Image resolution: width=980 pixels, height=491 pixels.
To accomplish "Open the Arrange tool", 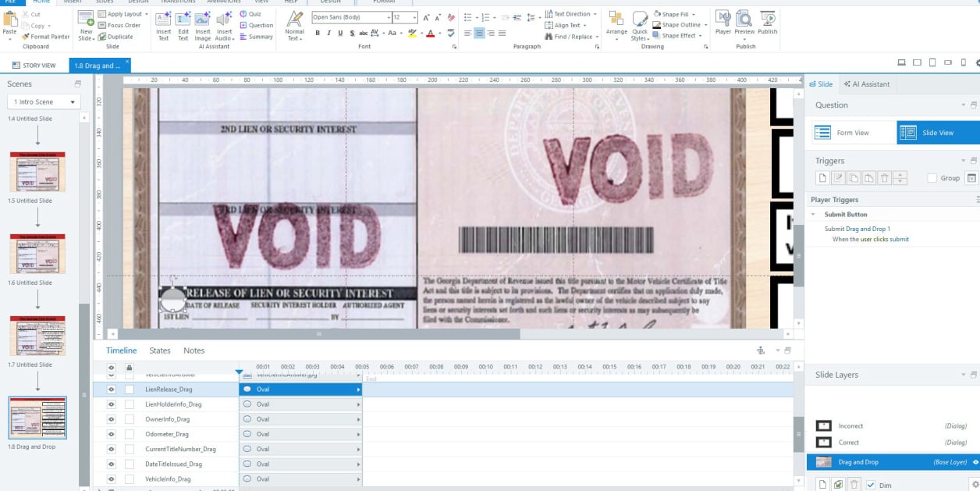I will (616, 25).
